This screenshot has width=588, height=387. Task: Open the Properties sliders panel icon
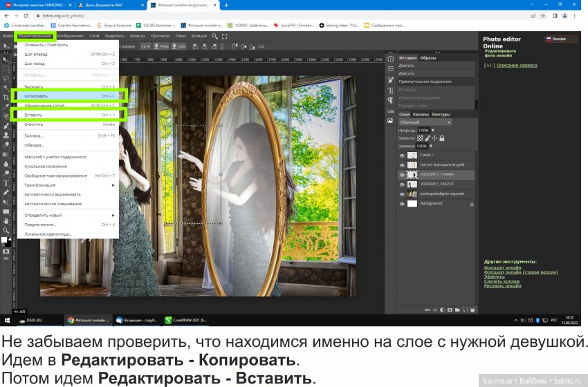(x=390, y=68)
